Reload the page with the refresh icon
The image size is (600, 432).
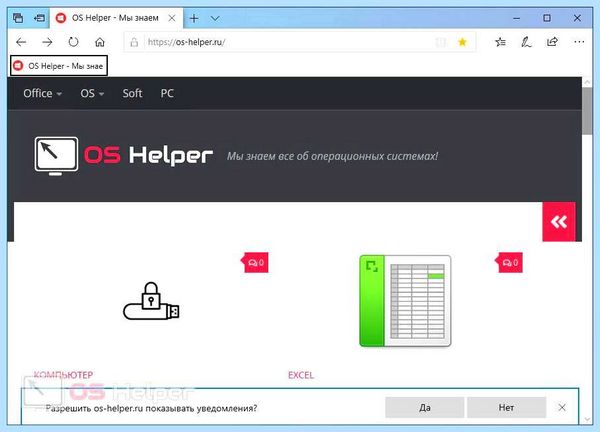pos(73,42)
